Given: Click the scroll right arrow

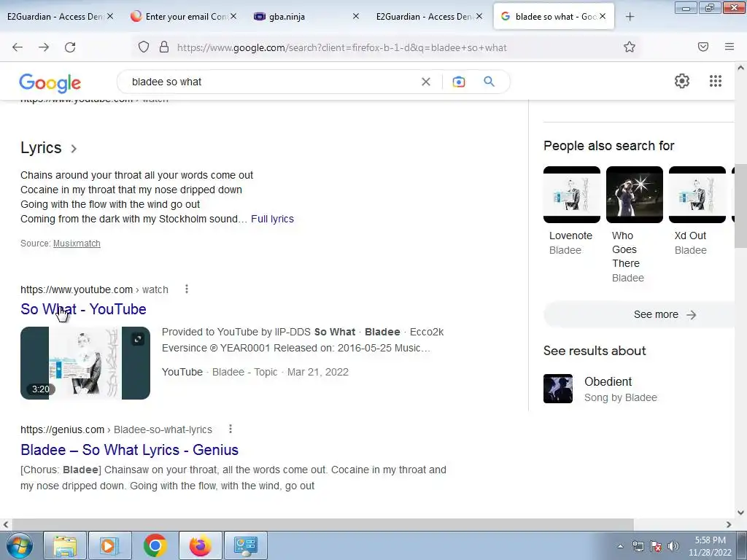Looking at the screenshot, I should point(729,524).
